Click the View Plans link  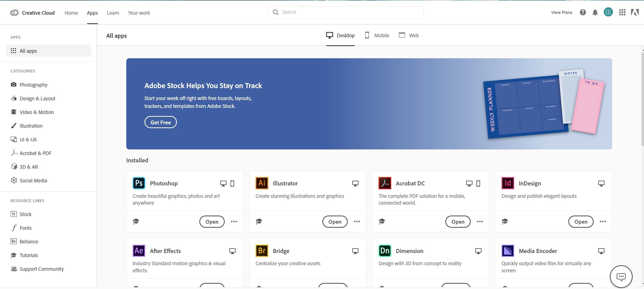562,12
